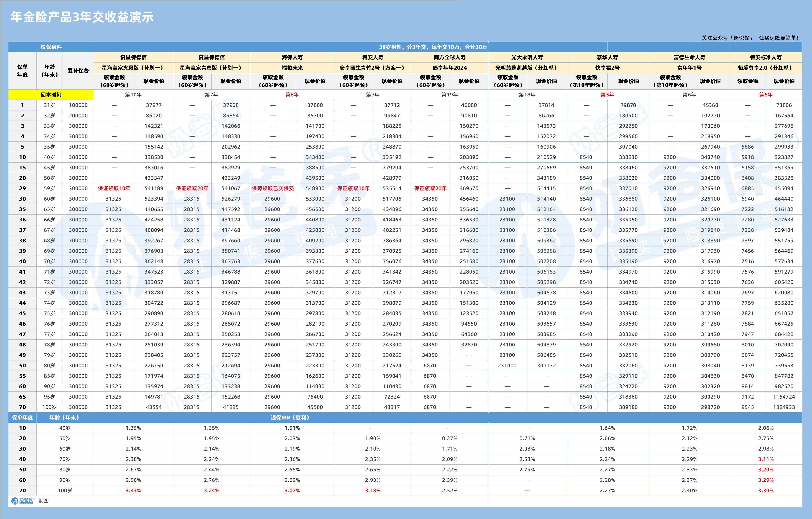The image size is (812, 519).
Task: Select product name 富年年1号
Action: (x=689, y=68)
